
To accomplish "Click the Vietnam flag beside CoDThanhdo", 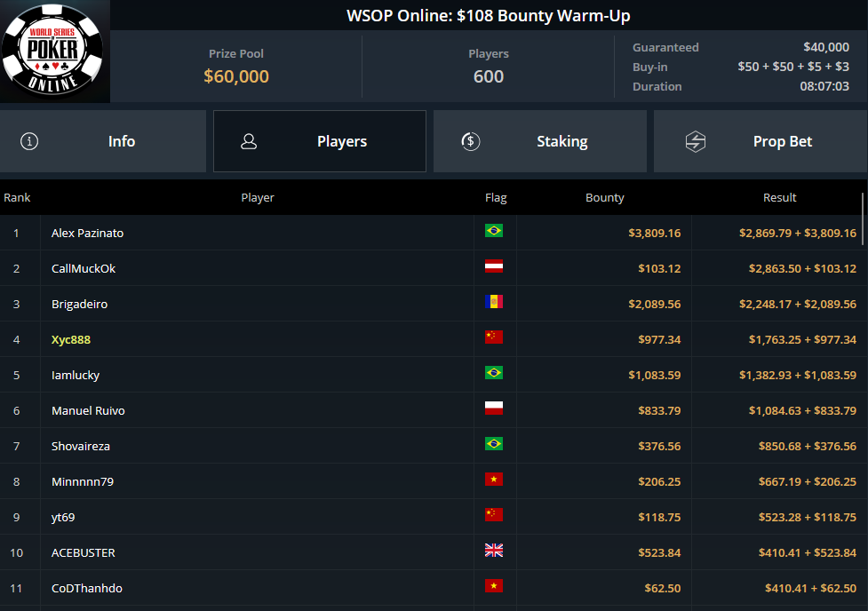I will coord(494,585).
